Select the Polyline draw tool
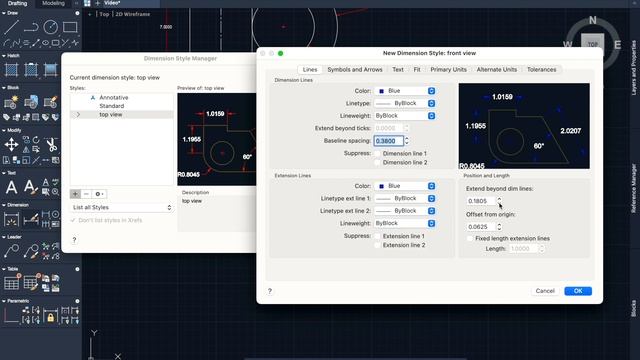This screenshot has height=360, width=640. (x=31, y=27)
